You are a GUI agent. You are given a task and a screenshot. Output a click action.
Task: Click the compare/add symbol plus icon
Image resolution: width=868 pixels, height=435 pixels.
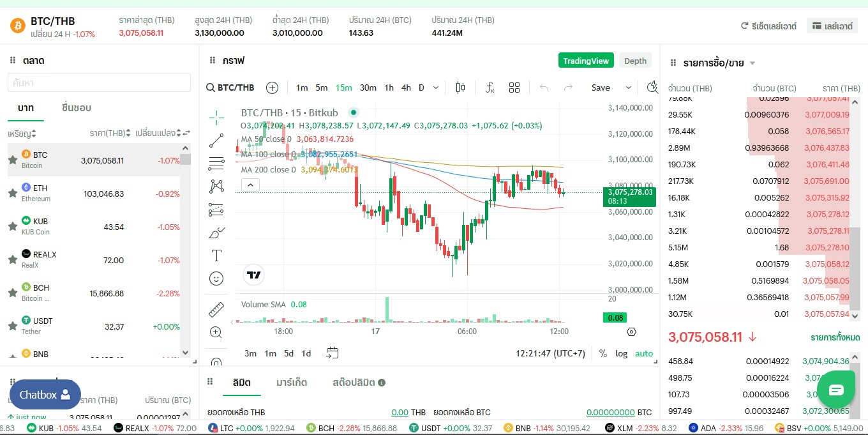[273, 88]
